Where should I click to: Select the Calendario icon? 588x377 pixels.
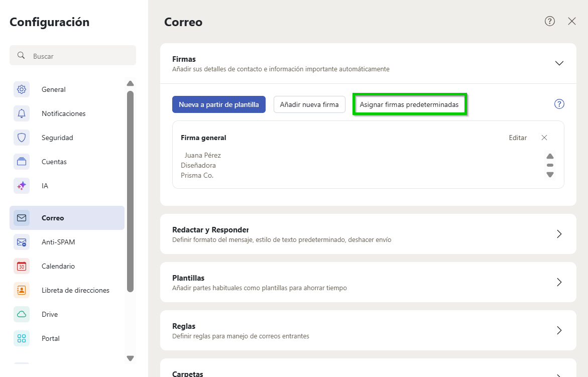21,266
